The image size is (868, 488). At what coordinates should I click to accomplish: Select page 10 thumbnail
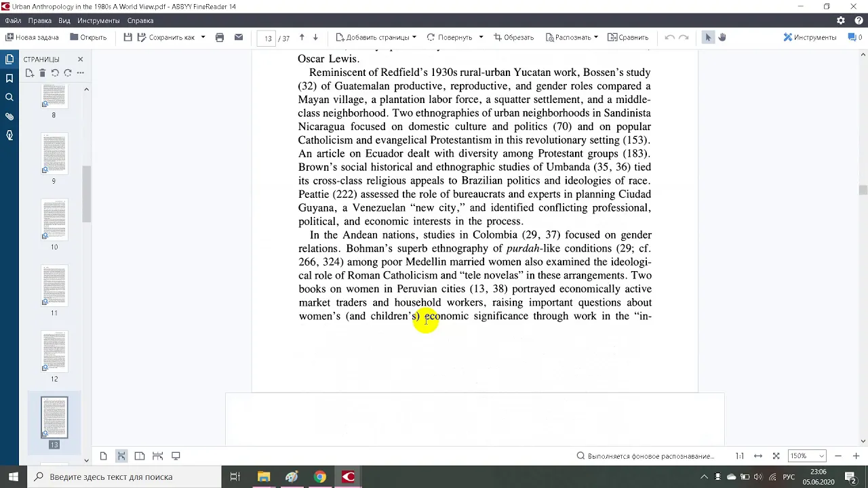pos(54,218)
